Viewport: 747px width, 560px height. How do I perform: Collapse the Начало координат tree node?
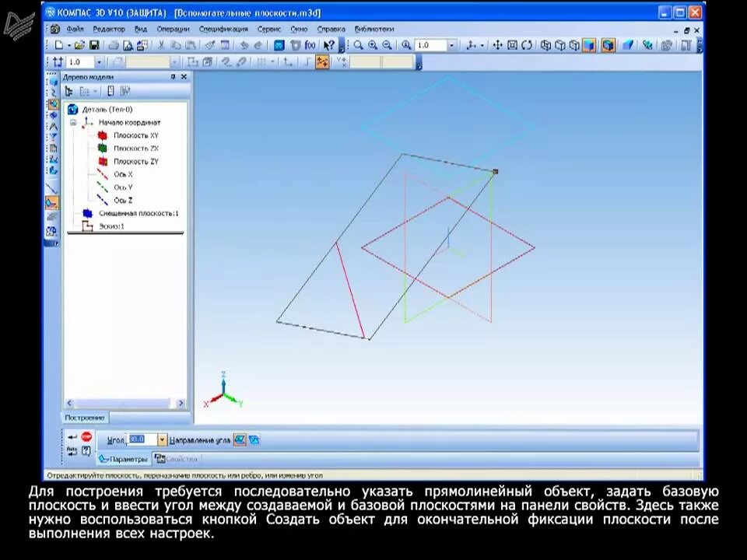(73, 122)
